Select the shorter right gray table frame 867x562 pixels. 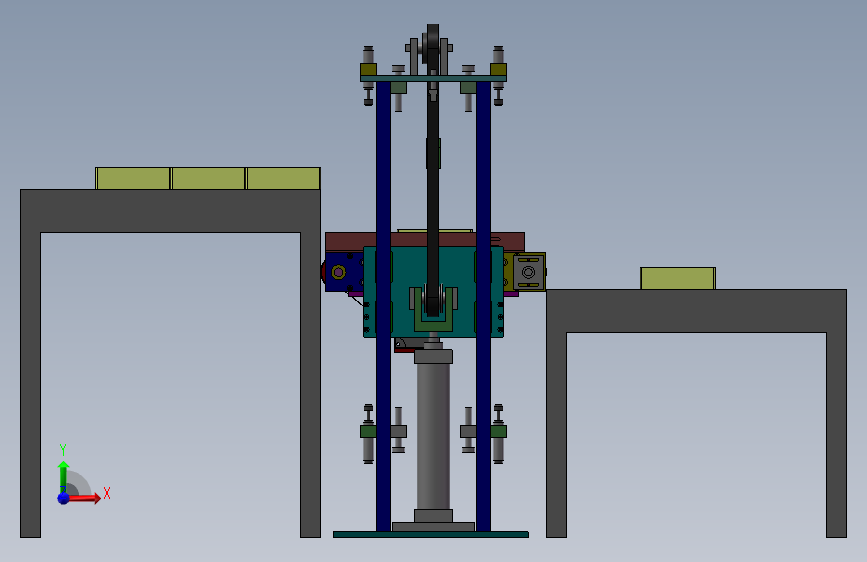pos(696,310)
